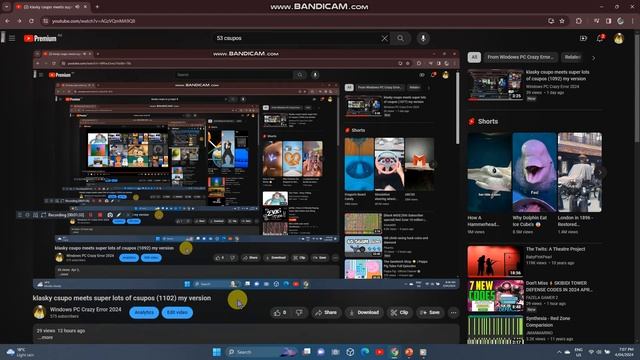The image size is (640, 360).
Task: Go to YouTube Premium home logo
Action: [40, 38]
